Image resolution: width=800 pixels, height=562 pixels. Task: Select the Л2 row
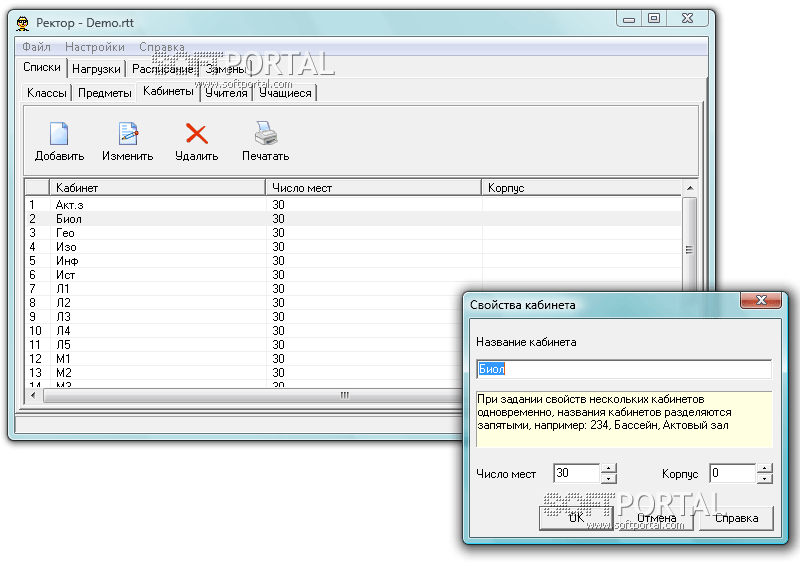[x=244, y=303]
